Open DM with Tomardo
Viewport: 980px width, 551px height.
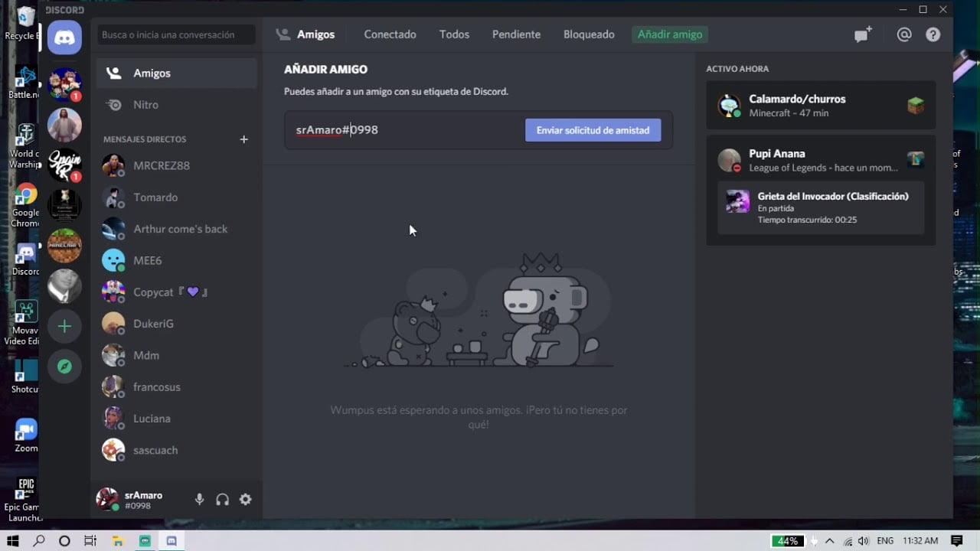(176, 197)
